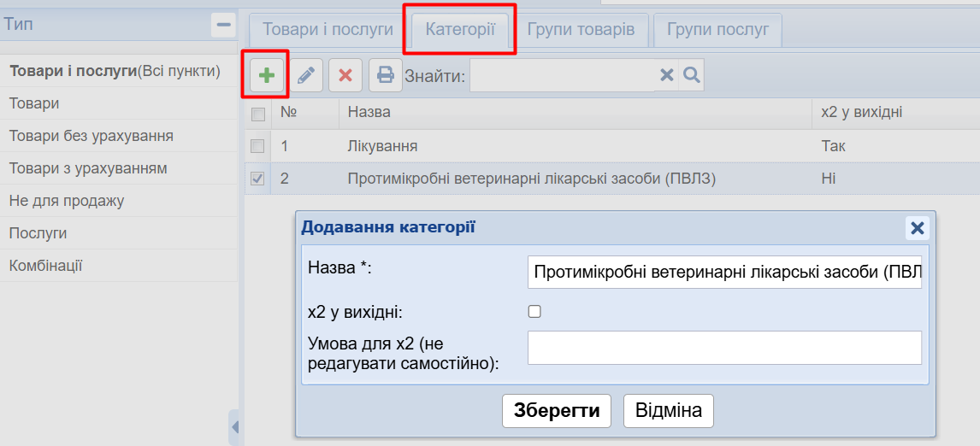Open the Групи товарів tab
Image resolution: width=980 pixels, height=446 pixels.
[x=581, y=29]
